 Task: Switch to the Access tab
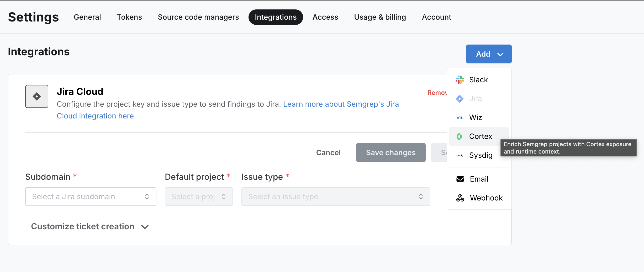pos(325,17)
